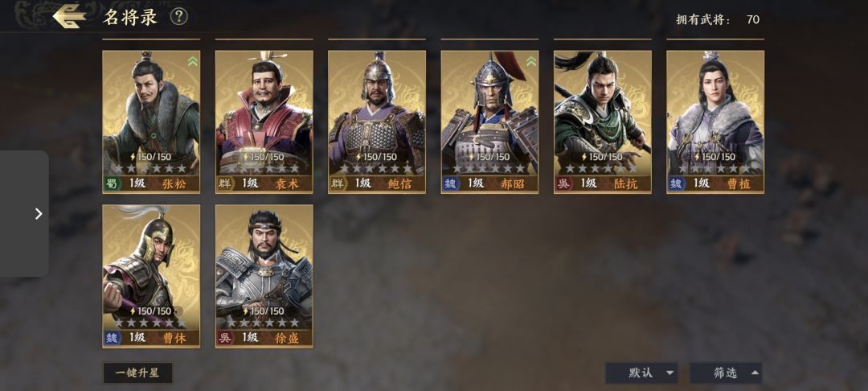This screenshot has height=391, width=868.
Task: Click green upgrade arrows on 张松 card
Action: pyautogui.click(x=192, y=61)
